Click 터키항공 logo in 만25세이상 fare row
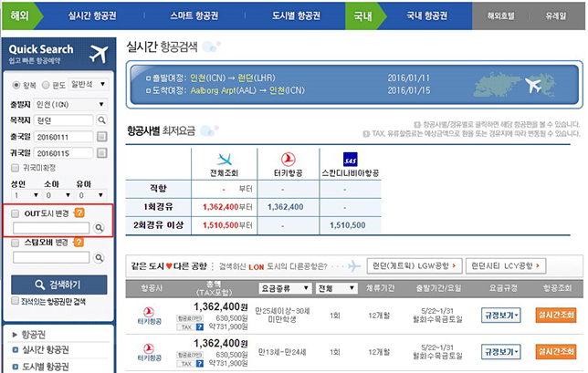This screenshot has width=588, height=373. point(149,316)
